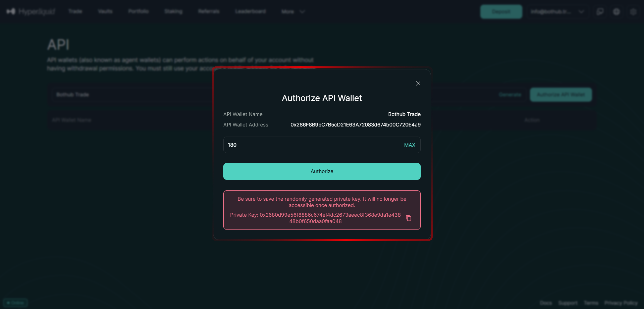
Task: Open the Privacy Policy footer link
Action: pos(621,303)
